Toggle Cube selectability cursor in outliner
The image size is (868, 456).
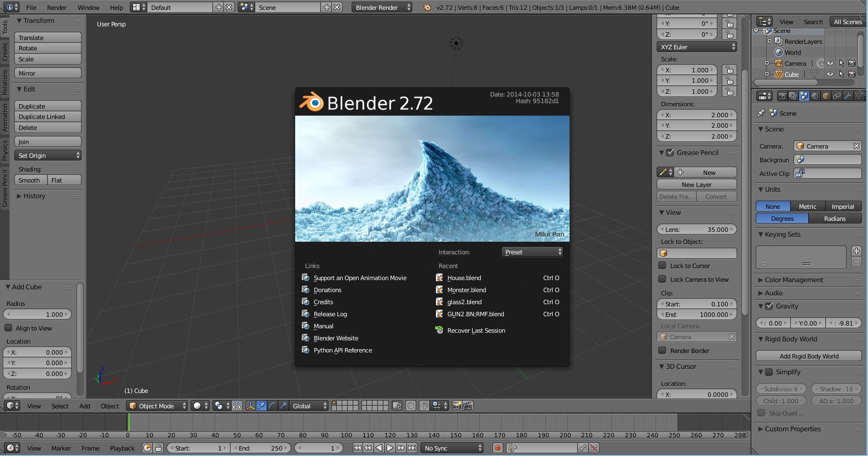pyautogui.click(x=841, y=74)
